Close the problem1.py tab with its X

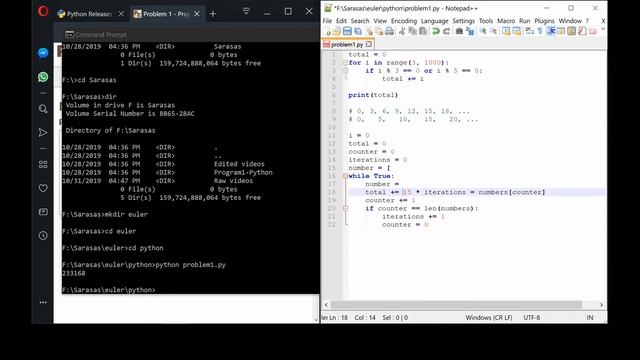click(369, 44)
